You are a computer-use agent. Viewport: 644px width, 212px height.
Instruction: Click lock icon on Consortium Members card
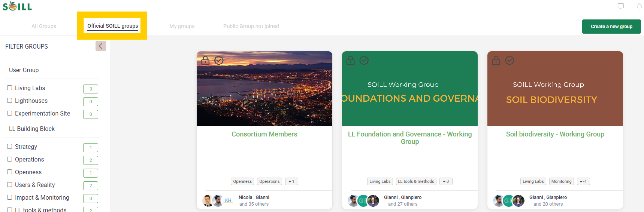(x=205, y=60)
